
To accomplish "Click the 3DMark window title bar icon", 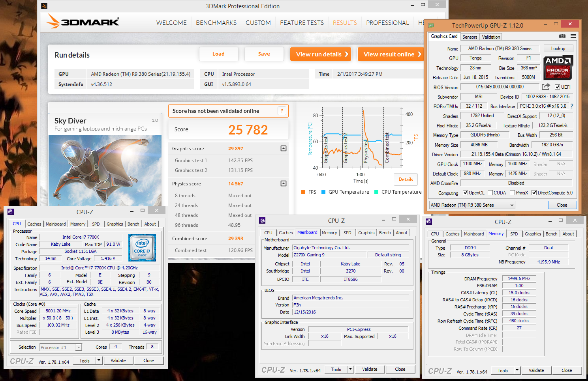I will point(44,6).
